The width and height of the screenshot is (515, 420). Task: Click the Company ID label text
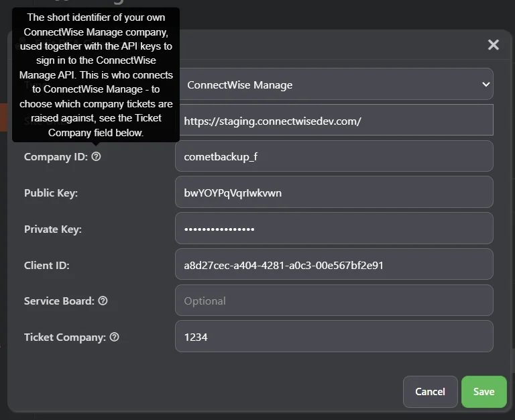click(56, 157)
